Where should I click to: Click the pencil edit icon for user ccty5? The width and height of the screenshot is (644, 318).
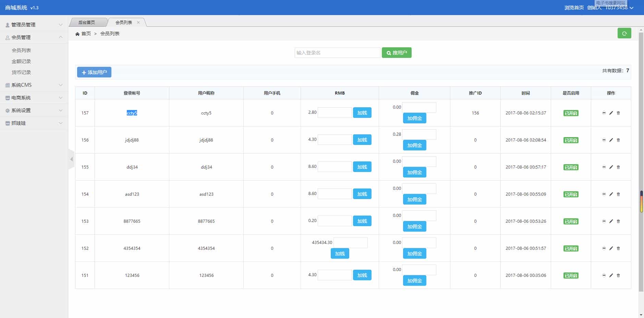tap(610, 113)
